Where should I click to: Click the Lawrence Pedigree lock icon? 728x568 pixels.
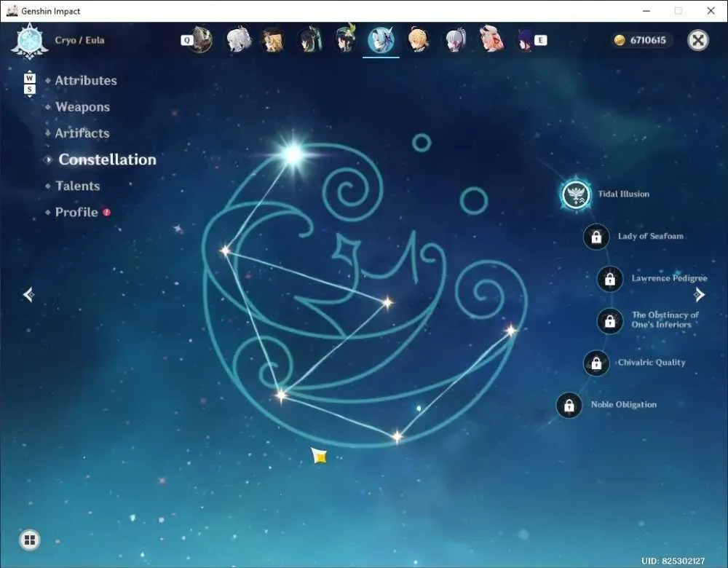(x=609, y=279)
